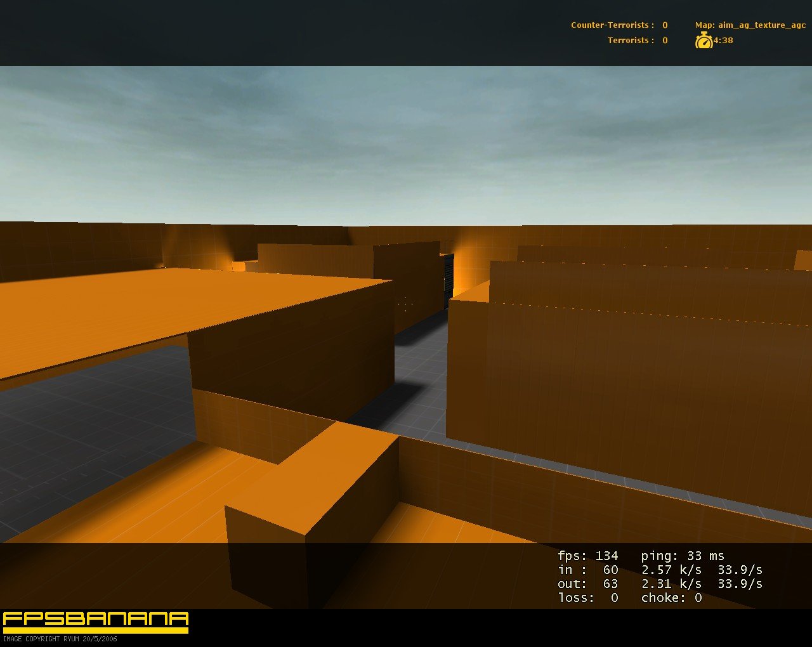The image size is (812, 647).
Task: Click the fps: 134 readout
Action: [587, 556]
